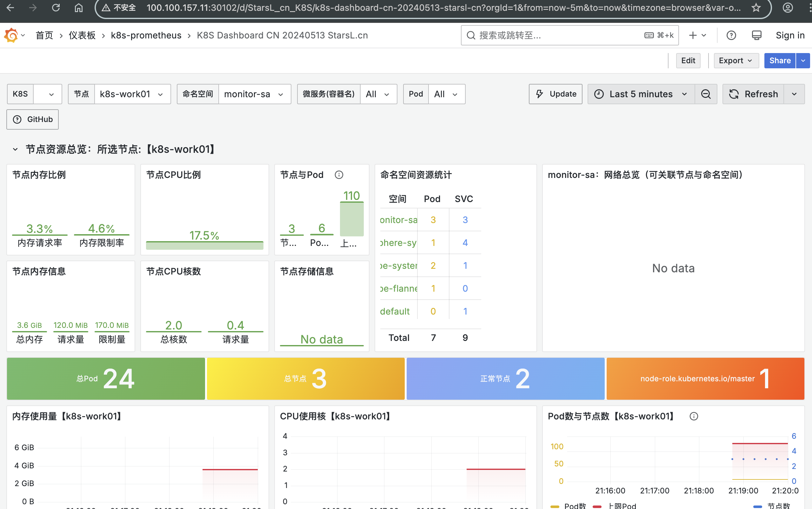Open the K8S variable dropdown
The image size is (812, 509).
click(x=48, y=94)
